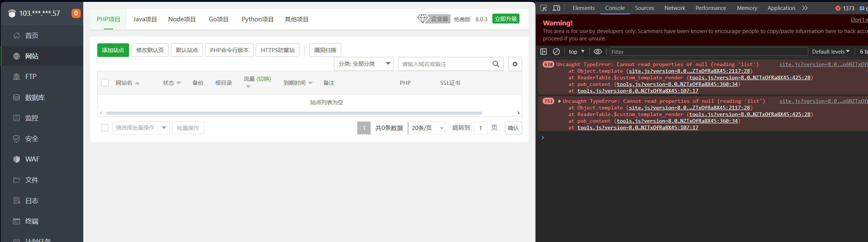The image size is (868, 242).
Task: Open the Default levels dropdown
Action: click(831, 52)
